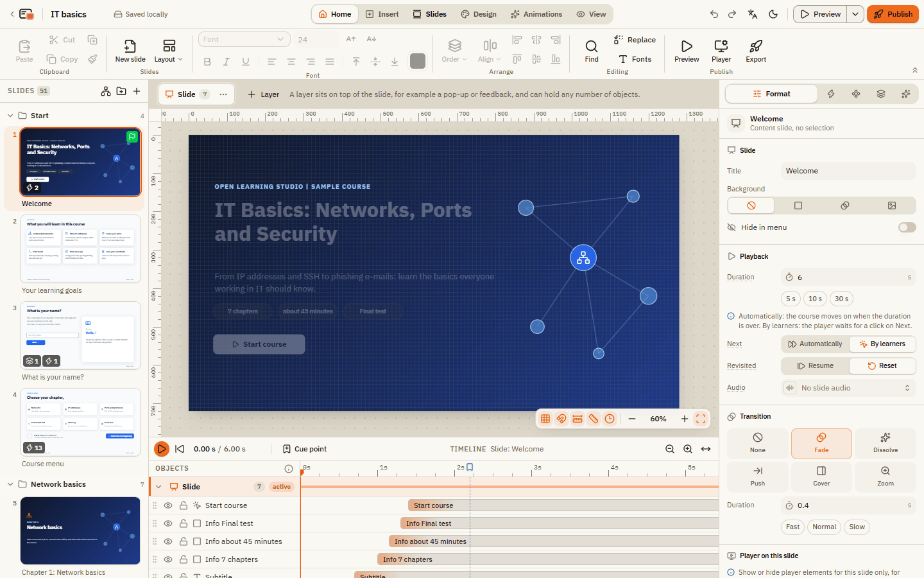Select the solid square background option
Viewport: 924px width, 578px height.
click(x=798, y=206)
